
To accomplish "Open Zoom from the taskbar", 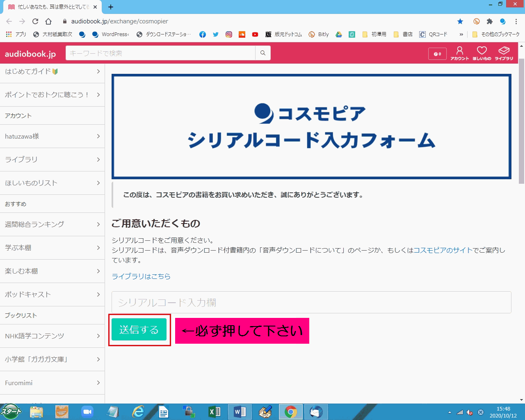I will pos(87,412).
